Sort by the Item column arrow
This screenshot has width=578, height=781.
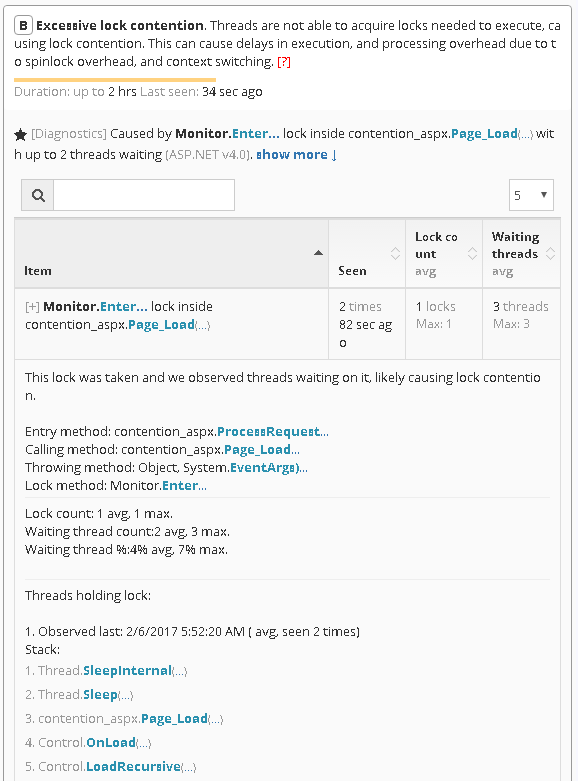[x=318, y=253]
